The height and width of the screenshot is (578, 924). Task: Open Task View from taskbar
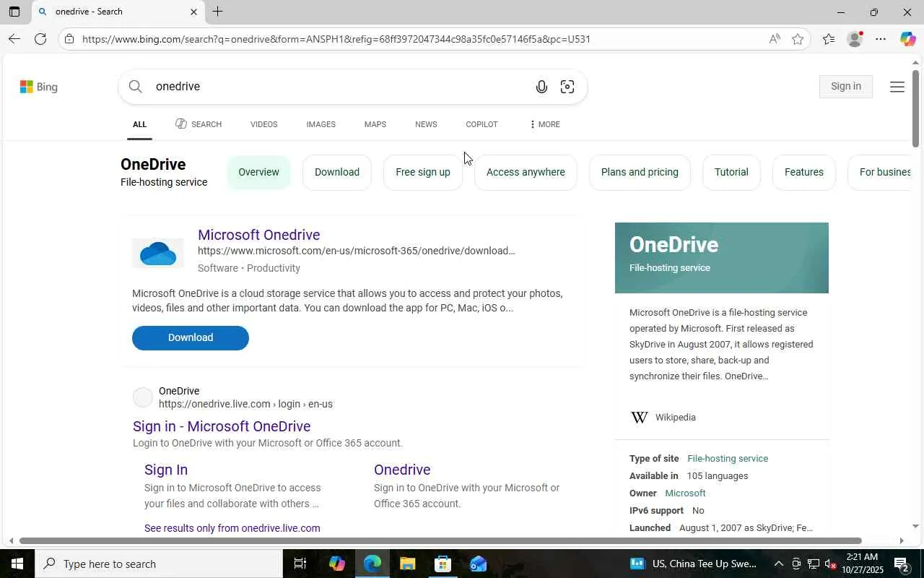pos(300,564)
